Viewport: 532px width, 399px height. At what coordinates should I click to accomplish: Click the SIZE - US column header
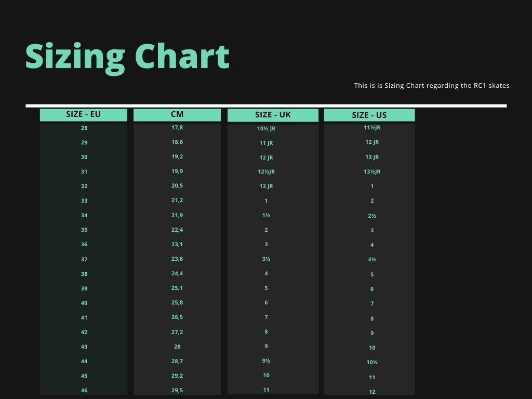[x=369, y=115]
